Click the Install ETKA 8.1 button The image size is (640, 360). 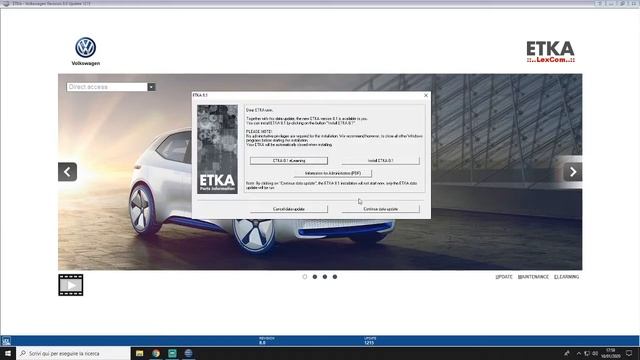pyautogui.click(x=380, y=161)
